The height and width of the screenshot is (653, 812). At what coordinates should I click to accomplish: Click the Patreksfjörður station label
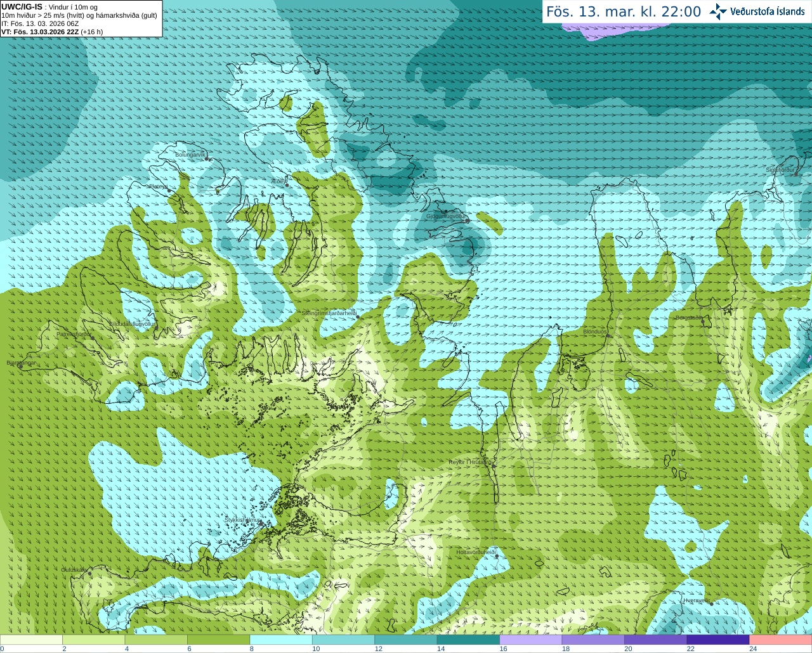[x=74, y=333]
